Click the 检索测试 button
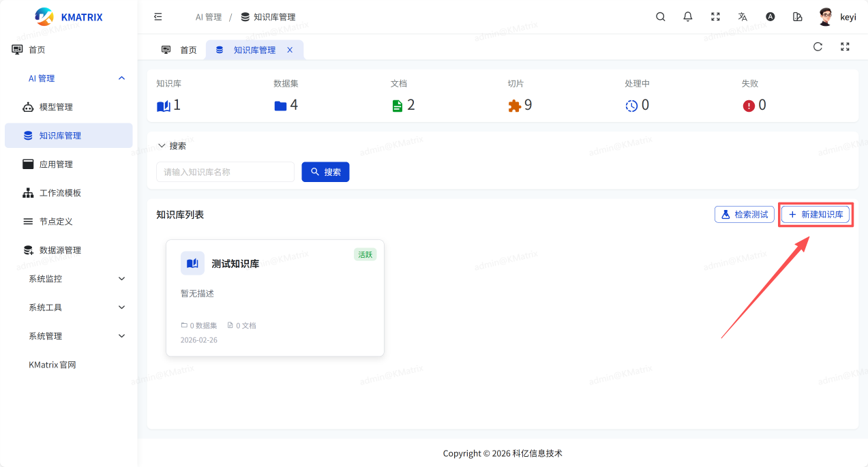The width and height of the screenshot is (868, 467). point(744,215)
